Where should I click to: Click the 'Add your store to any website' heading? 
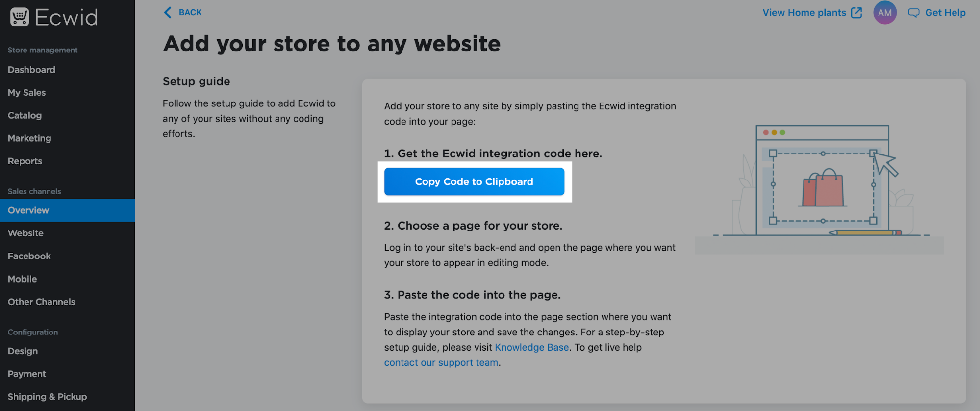(332, 44)
